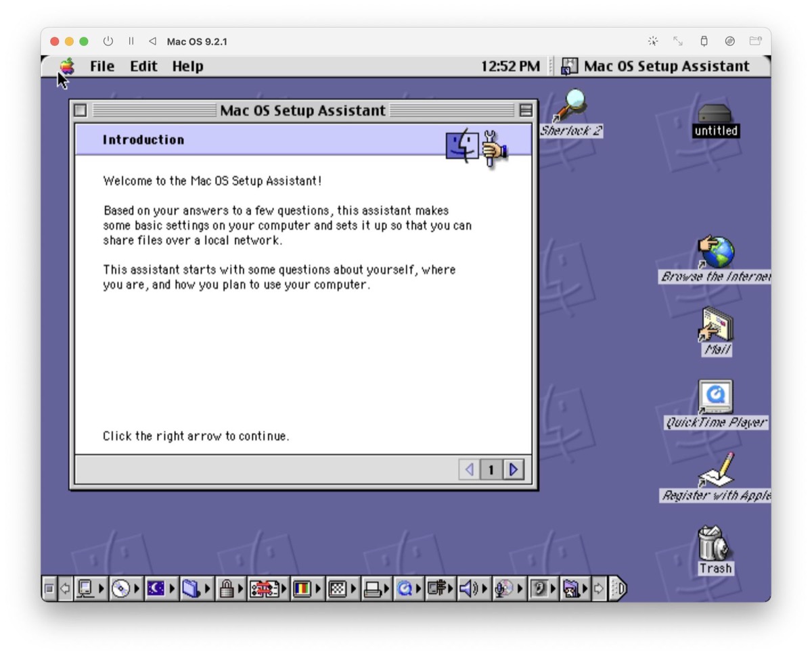Collapse the Control Strip with its end tab

(618, 589)
